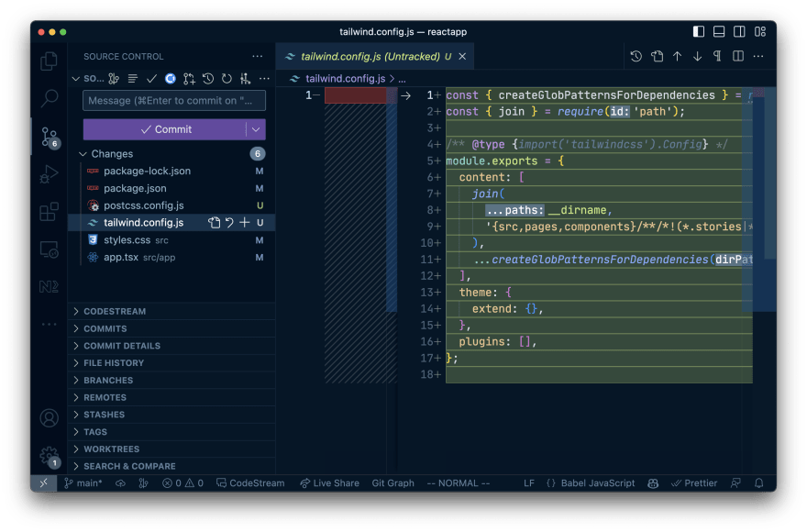Open the Search view in activity bar
Screen dimensions: 807x532
coord(50,98)
